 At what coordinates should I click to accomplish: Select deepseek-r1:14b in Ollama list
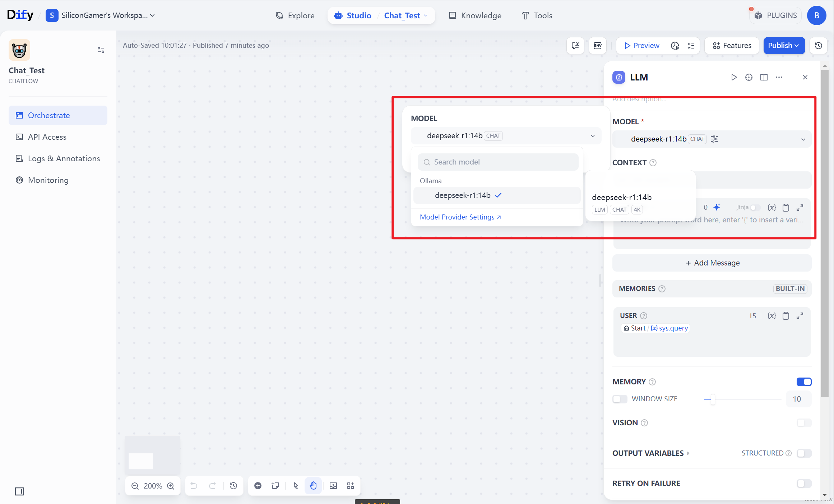pyautogui.click(x=497, y=195)
